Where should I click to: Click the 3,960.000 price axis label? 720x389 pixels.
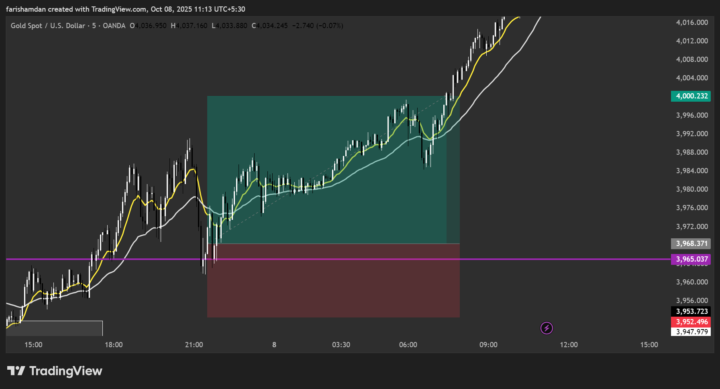692,282
